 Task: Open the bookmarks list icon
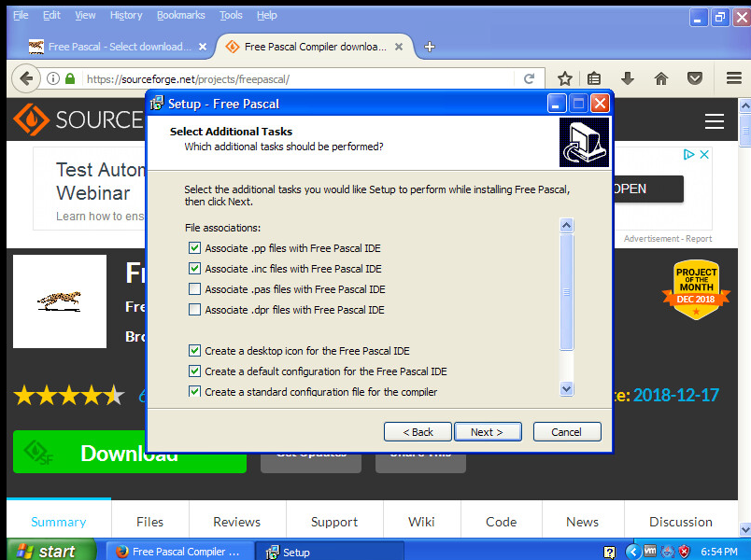tap(594, 78)
